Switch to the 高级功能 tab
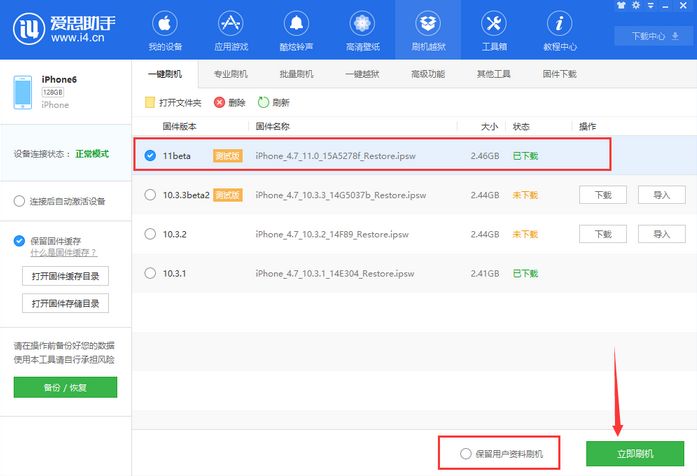Image resolution: width=697 pixels, height=476 pixels. (428, 74)
